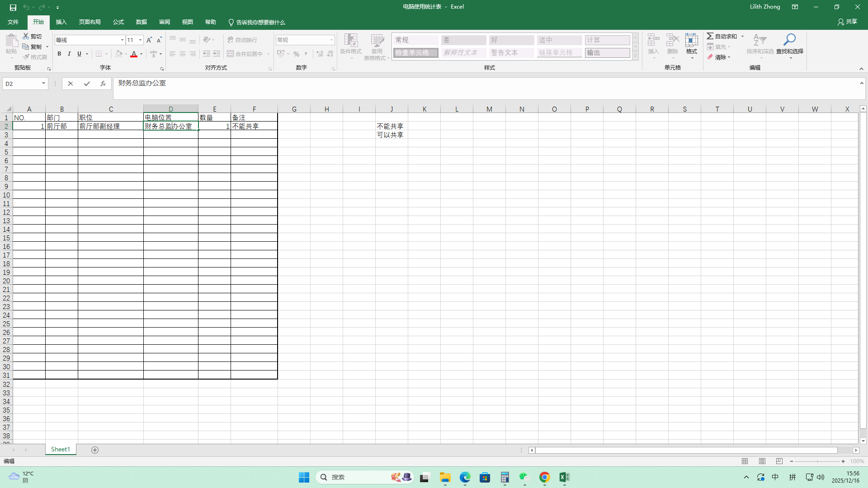The height and width of the screenshot is (488, 868).
Task: Click the Add new sheet plus icon
Action: pos(95,450)
